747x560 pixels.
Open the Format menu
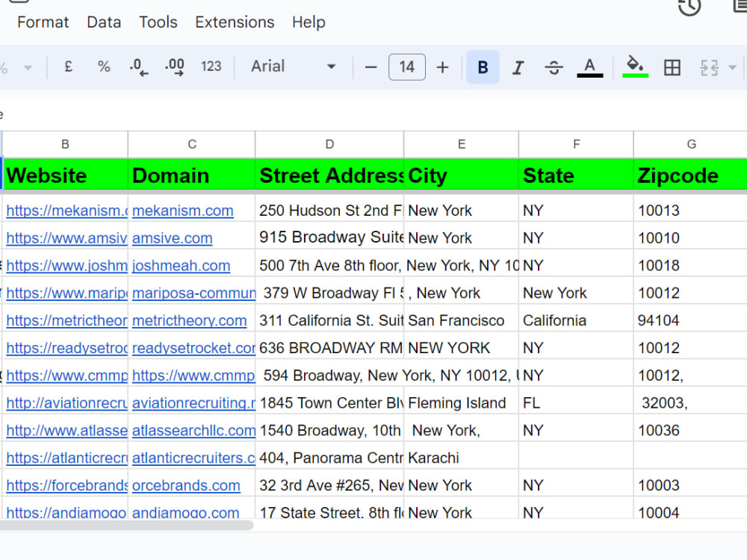[43, 22]
